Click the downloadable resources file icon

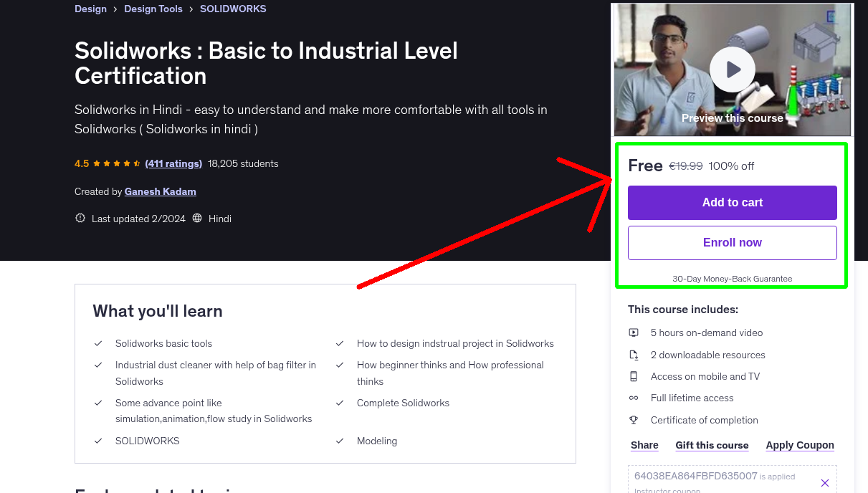click(634, 354)
